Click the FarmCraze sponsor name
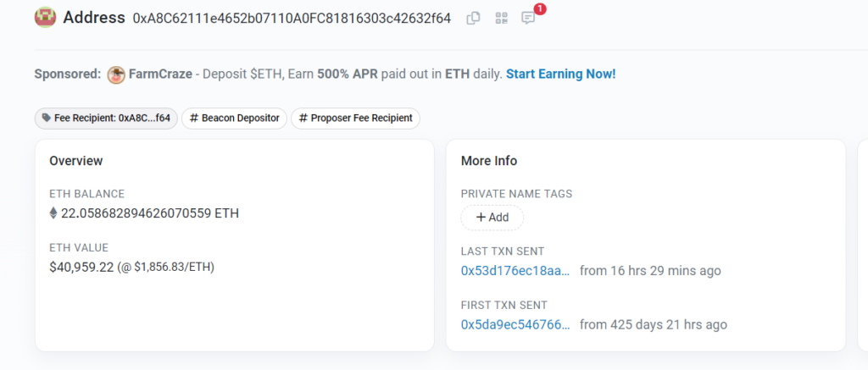Viewport: 868px width, 370px height. click(160, 75)
